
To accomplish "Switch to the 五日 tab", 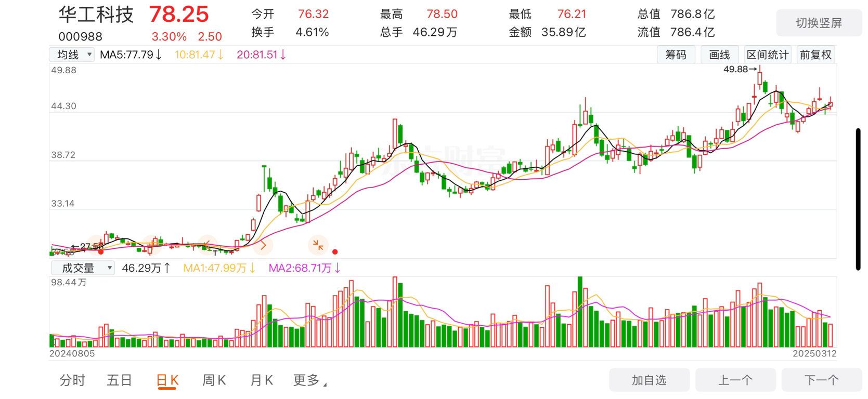I will point(120,380).
